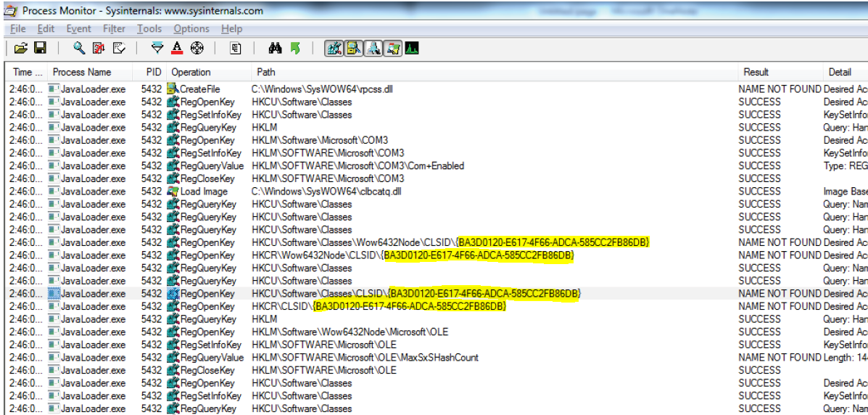
Task: Click the green Jump To arrow icon
Action: point(295,49)
